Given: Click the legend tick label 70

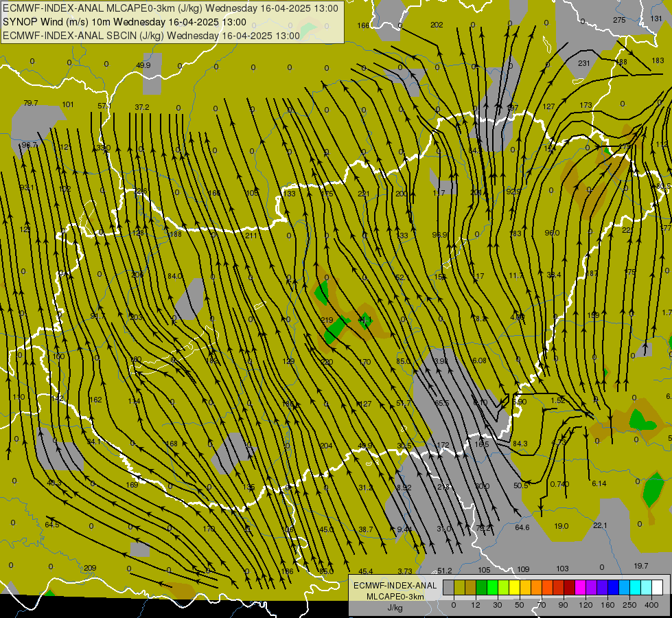Looking at the screenshot, I should [542, 605].
